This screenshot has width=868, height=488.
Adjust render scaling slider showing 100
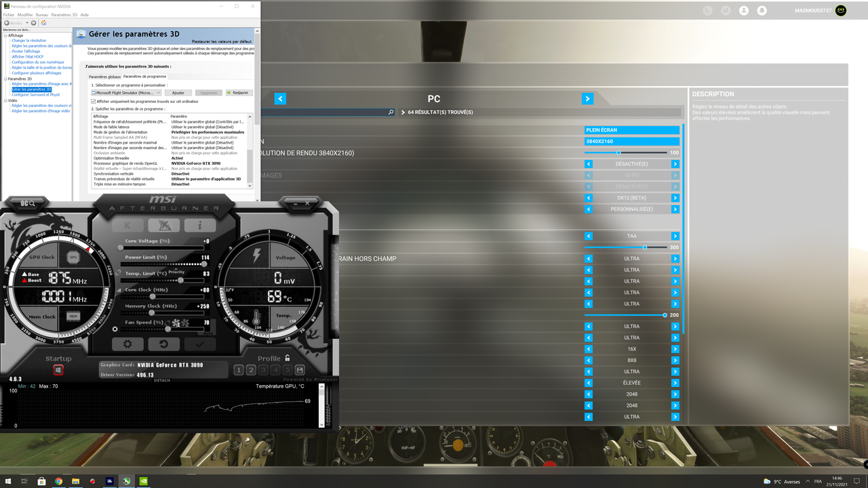[x=626, y=152]
